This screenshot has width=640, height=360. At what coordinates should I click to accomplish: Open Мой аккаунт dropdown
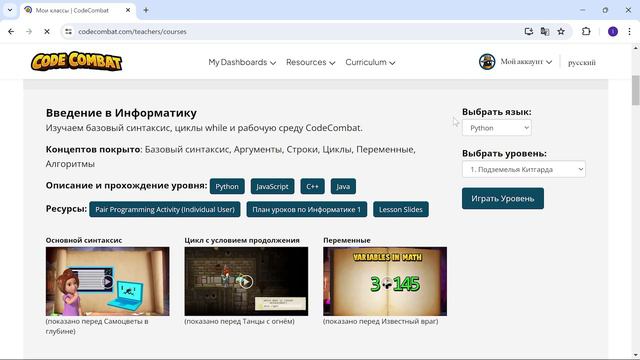526,62
